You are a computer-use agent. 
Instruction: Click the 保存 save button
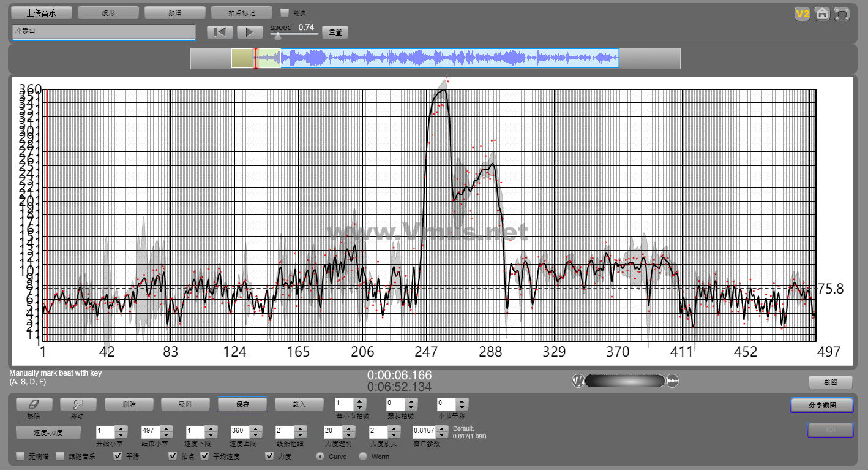pos(242,404)
